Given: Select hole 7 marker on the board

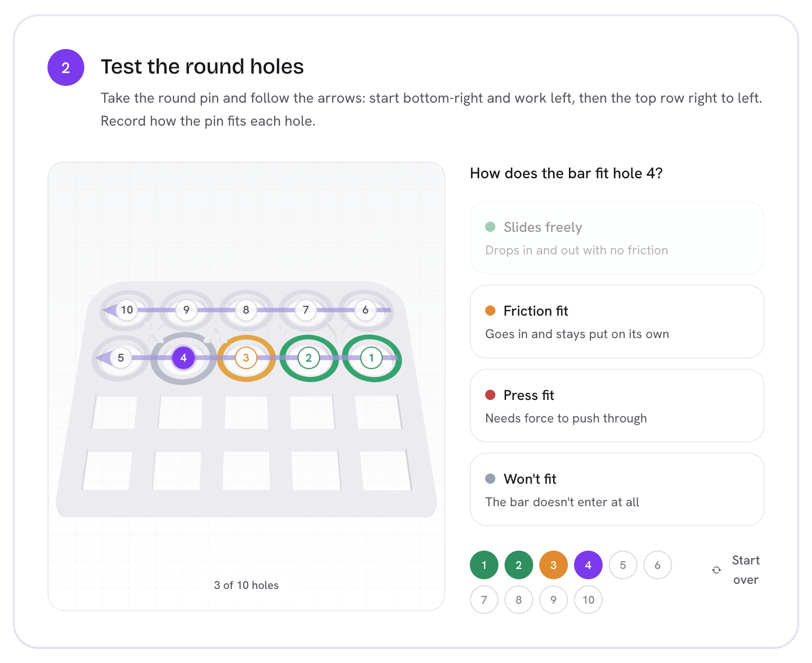Looking at the screenshot, I should click(306, 310).
